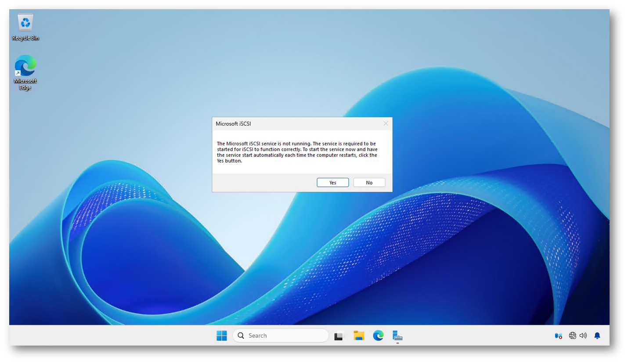Open Task View from the taskbar
The width and height of the screenshot is (628, 364).
(x=339, y=336)
